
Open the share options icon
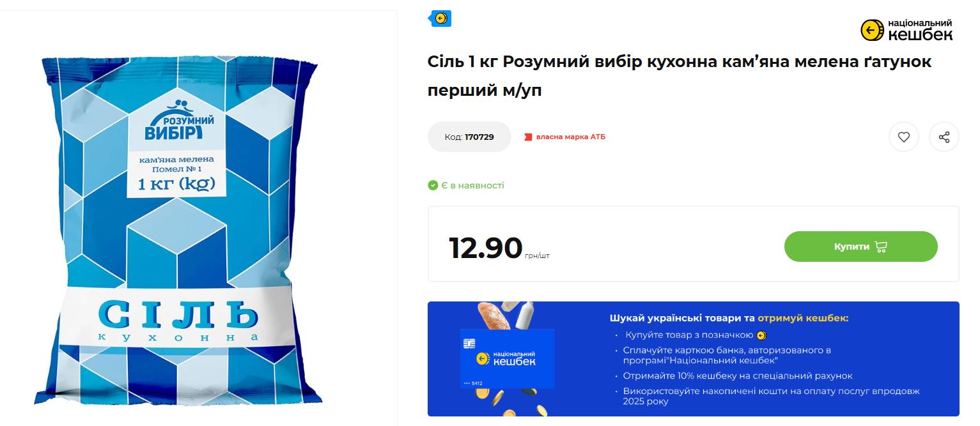click(x=944, y=137)
